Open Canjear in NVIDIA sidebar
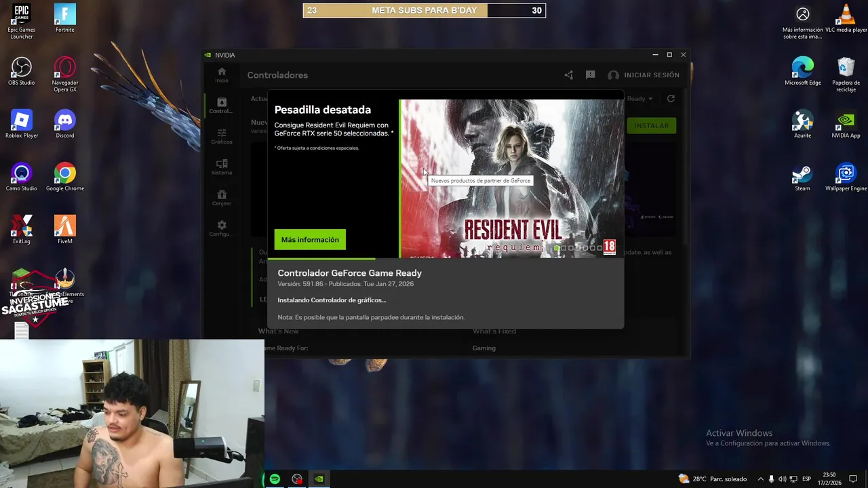The width and height of the screenshot is (868, 488). [222, 197]
